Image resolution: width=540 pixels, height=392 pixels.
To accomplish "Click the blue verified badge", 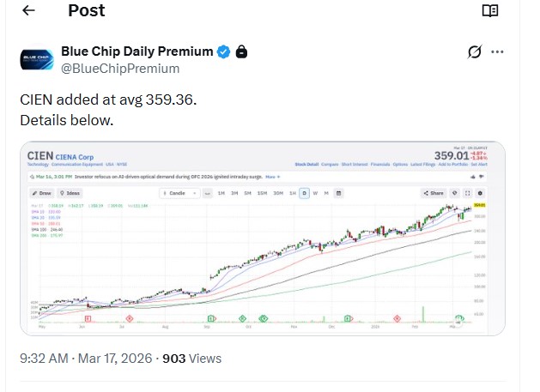I will click(223, 52).
